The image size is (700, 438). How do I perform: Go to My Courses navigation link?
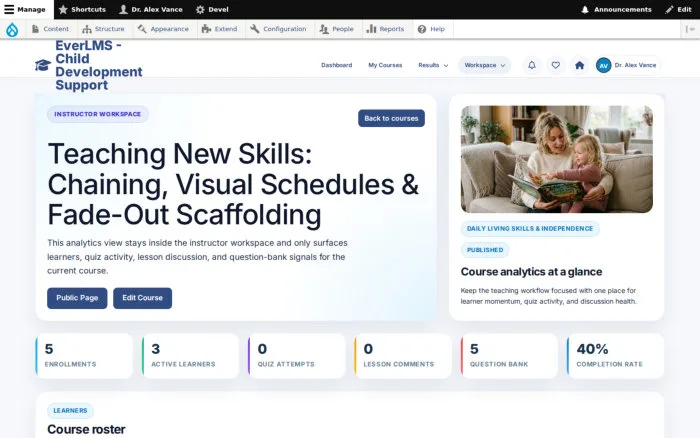385,65
